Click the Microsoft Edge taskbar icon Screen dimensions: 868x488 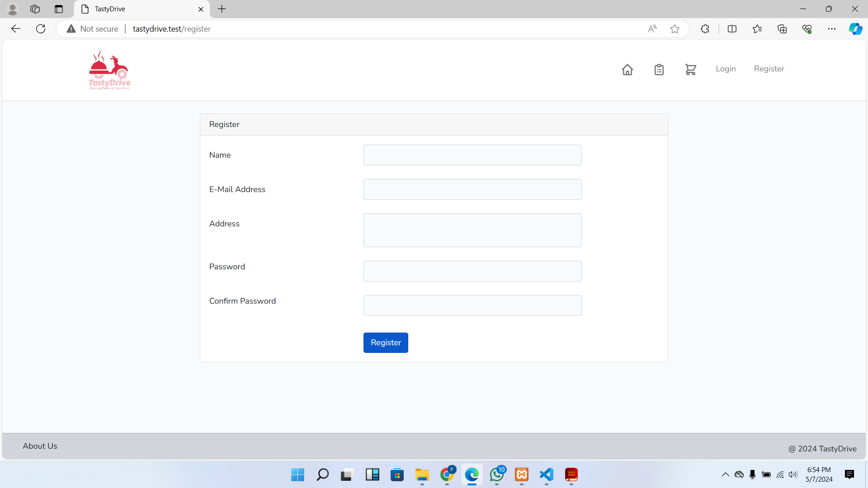click(472, 475)
